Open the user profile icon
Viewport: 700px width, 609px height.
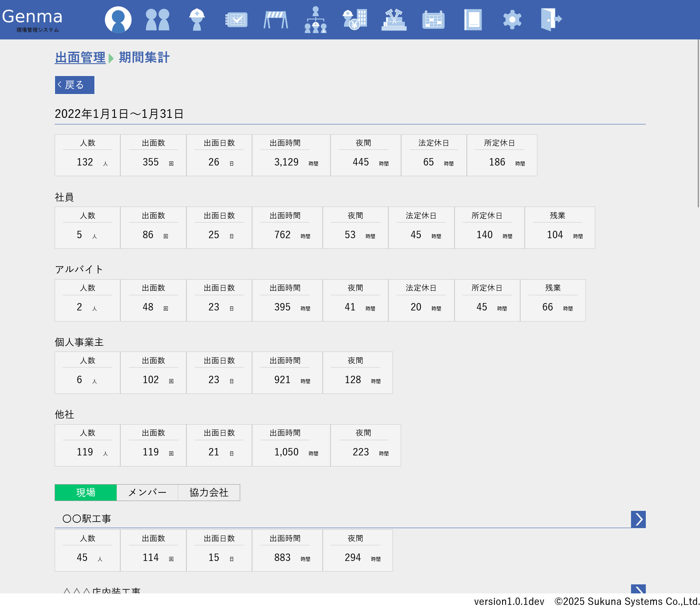[x=118, y=20]
